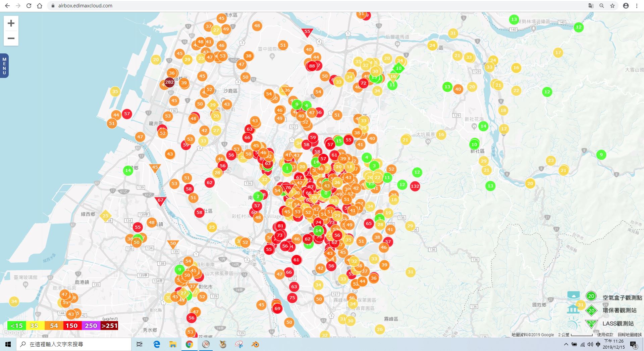This screenshot has width=644, height=351.
Task: Open File Explorer from taskbar
Action: tap(173, 344)
